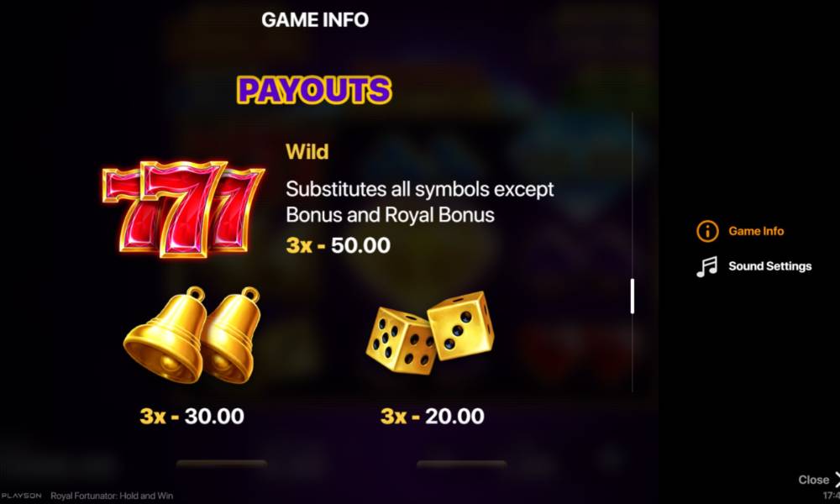840x504 pixels.
Task: Click the partially visible symbol under bells
Action: [x=221, y=465]
